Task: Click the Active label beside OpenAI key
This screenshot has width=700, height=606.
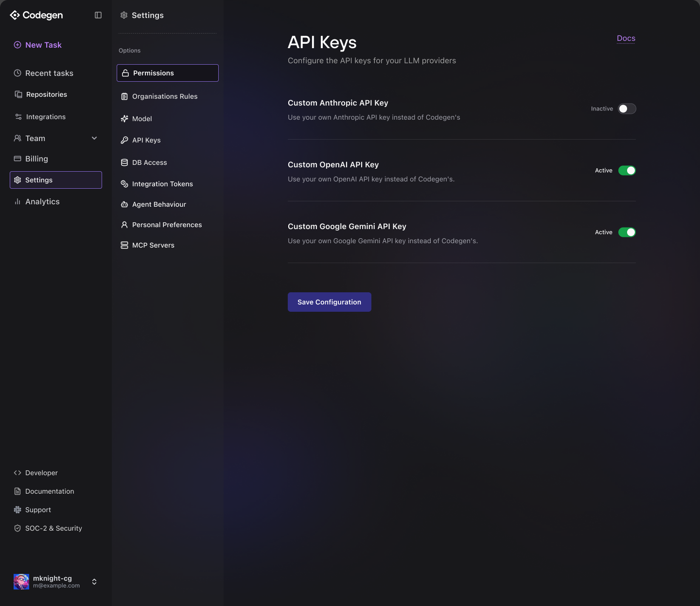Action: click(x=604, y=171)
